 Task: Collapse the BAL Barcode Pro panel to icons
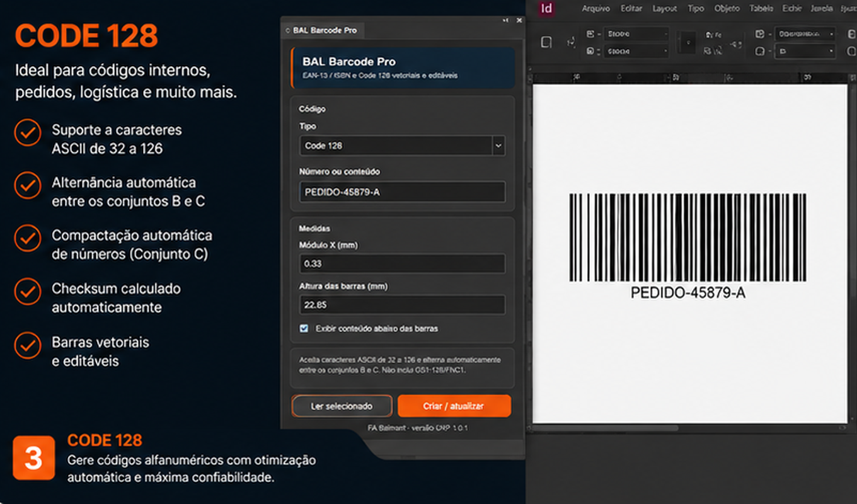505,20
